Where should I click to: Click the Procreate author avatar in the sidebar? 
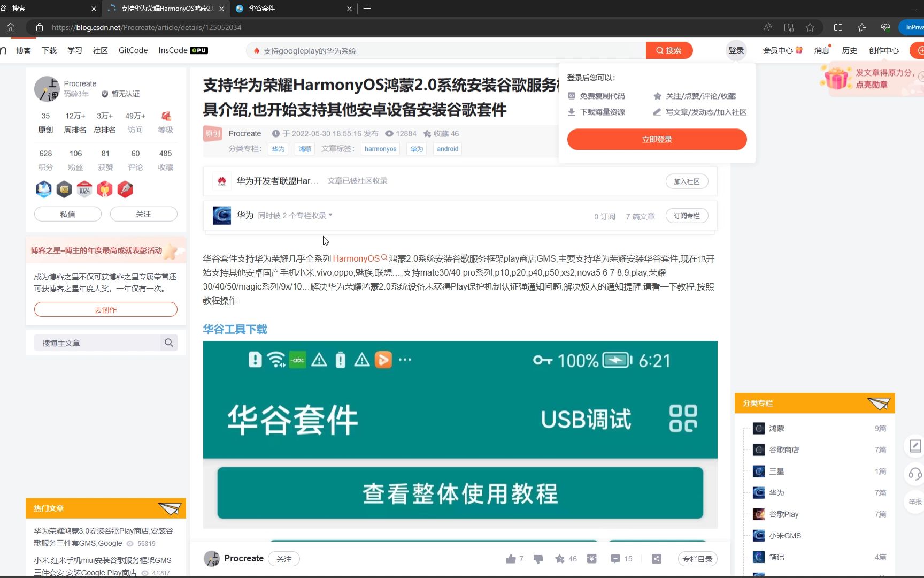[47, 89]
